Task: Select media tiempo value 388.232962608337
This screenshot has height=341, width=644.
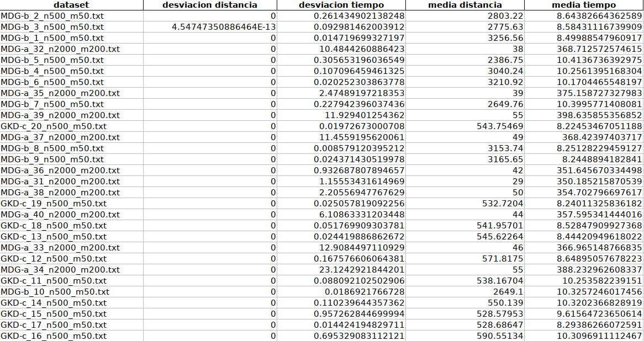Action: coord(599,270)
